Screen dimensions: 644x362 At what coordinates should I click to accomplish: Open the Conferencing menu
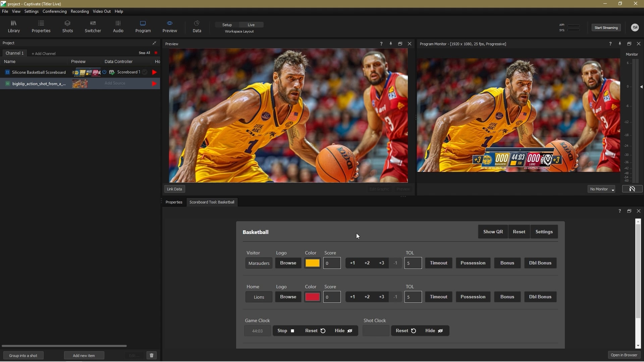[x=54, y=11]
